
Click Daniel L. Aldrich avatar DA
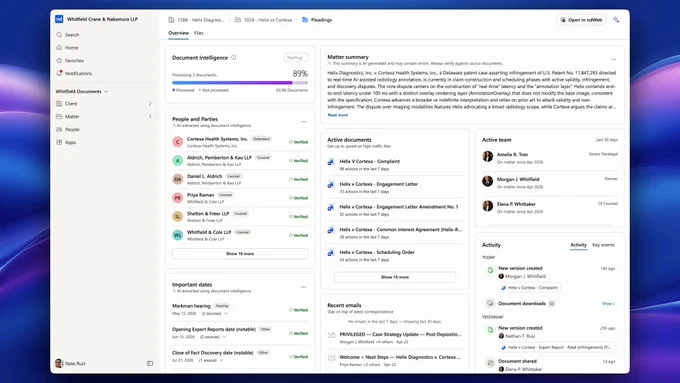[177, 179]
